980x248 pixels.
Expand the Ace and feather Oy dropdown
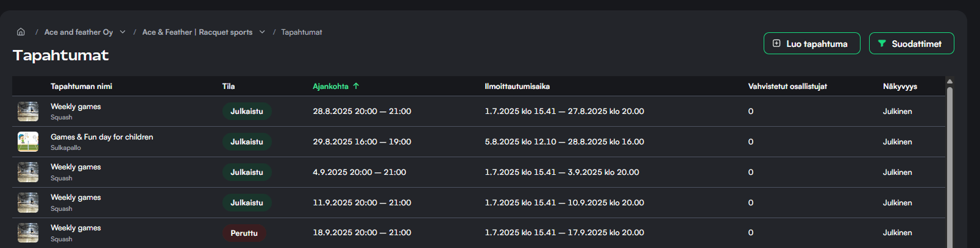(x=122, y=32)
